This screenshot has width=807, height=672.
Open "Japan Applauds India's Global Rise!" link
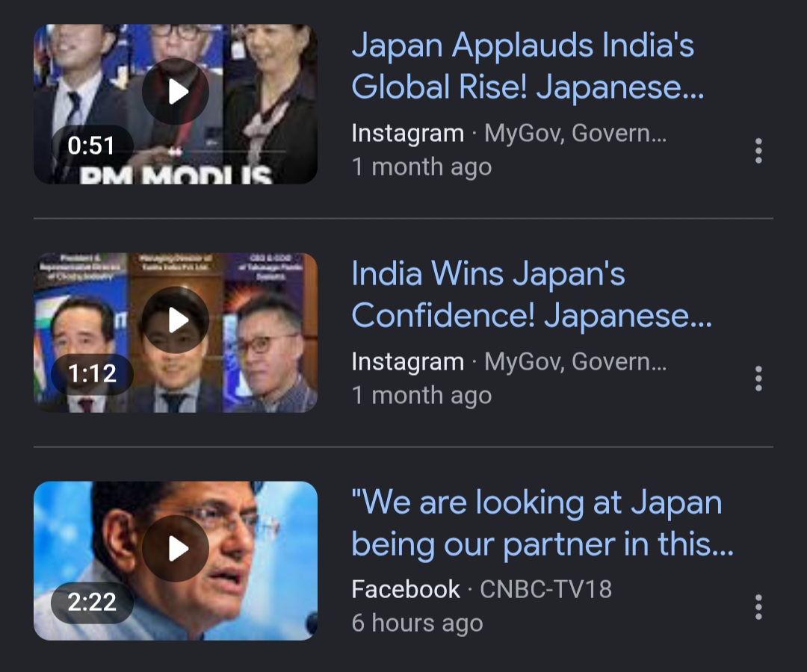click(528, 66)
